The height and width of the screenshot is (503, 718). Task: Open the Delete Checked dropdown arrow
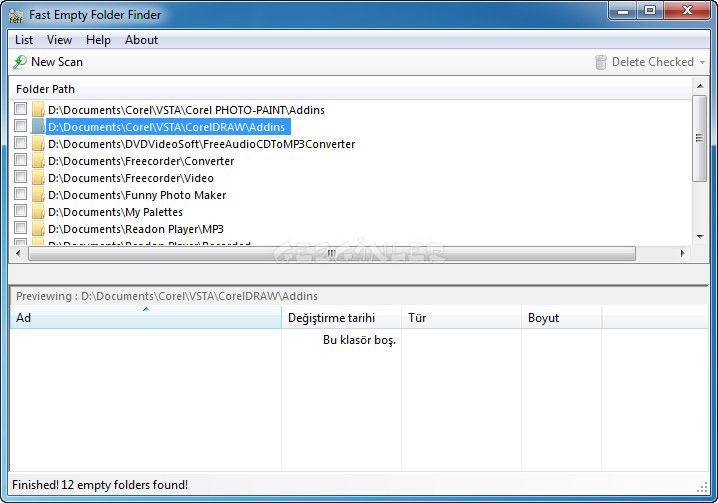coord(702,62)
